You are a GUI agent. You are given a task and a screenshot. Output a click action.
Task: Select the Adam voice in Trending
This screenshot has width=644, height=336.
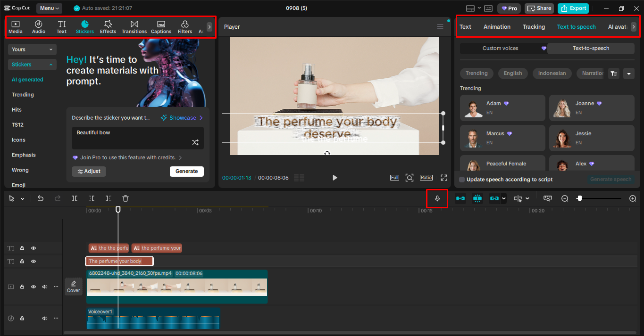click(x=502, y=107)
